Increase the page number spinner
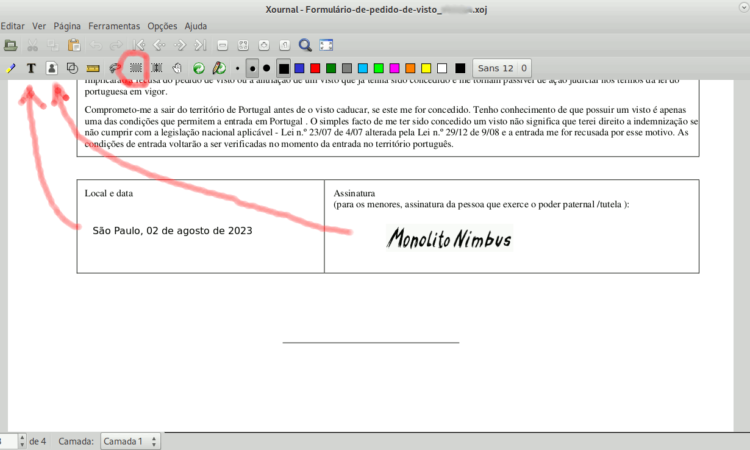This screenshot has height=450, width=750. [22, 438]
